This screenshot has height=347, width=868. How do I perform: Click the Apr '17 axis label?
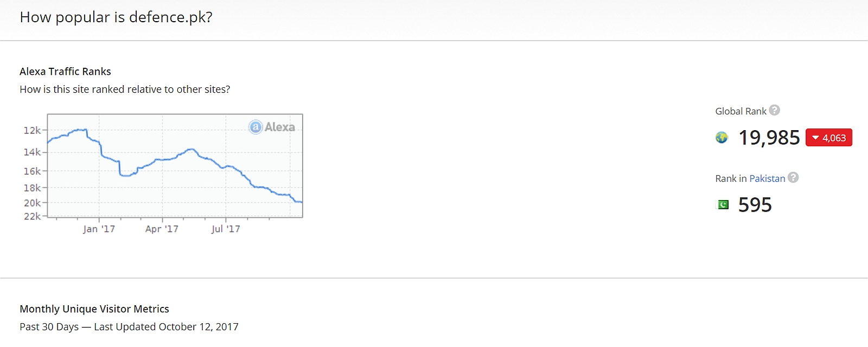[x=162, y=229]
